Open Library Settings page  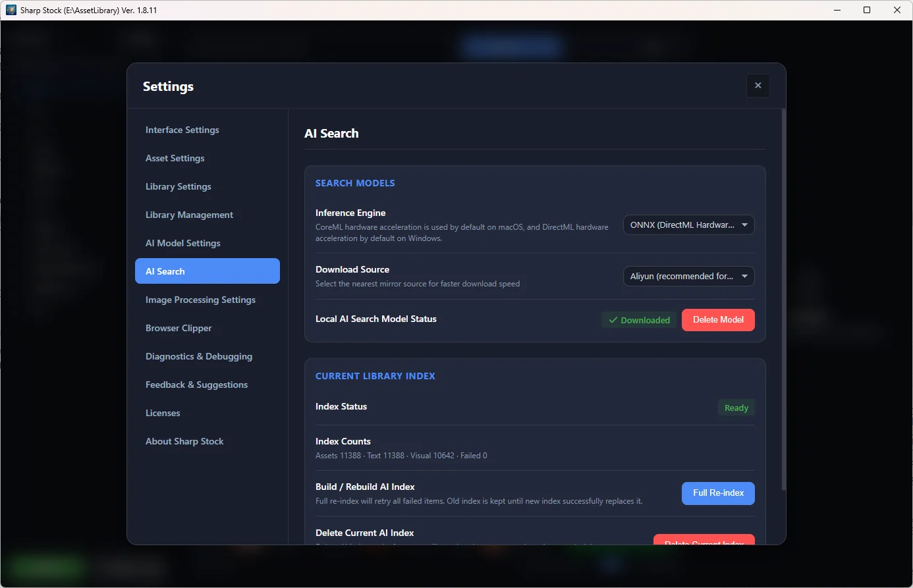(207, 186)
